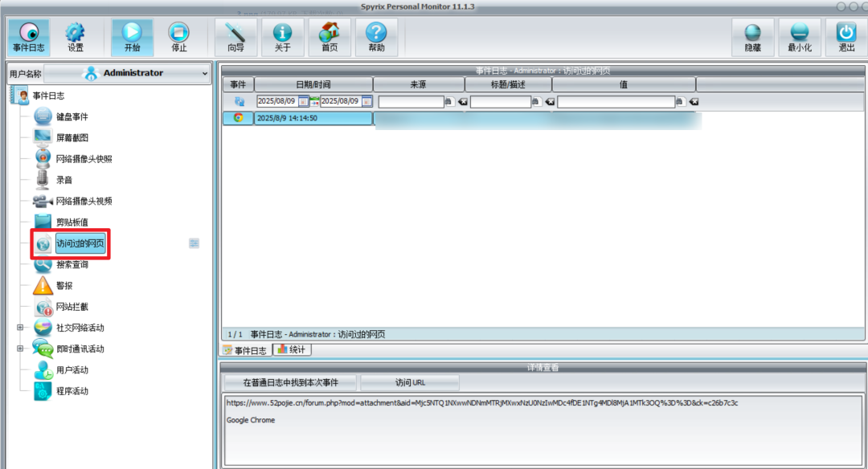Sort by the 日期/时间 column header
This screenshot has height=469, width=868.
[313, 84]
